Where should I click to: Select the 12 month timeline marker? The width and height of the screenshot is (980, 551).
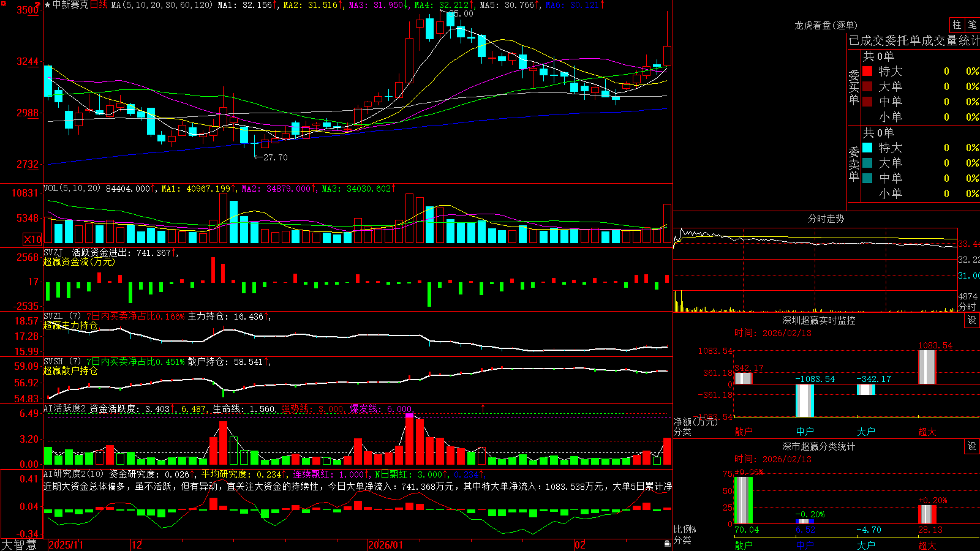(137, 545)
